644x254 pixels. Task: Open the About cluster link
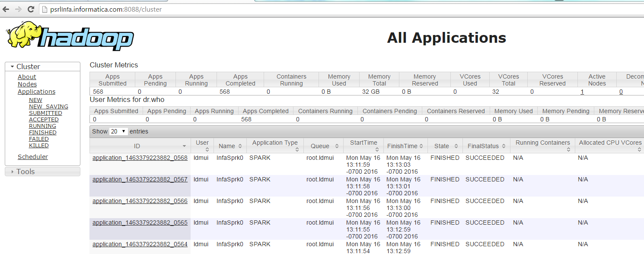pyautogui.click(x=27, y=77)
